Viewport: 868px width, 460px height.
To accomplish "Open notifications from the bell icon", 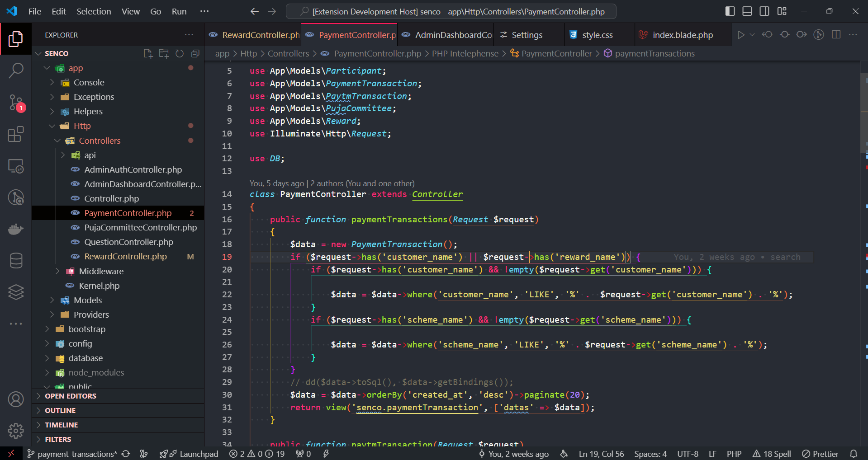I will point(854,454).
